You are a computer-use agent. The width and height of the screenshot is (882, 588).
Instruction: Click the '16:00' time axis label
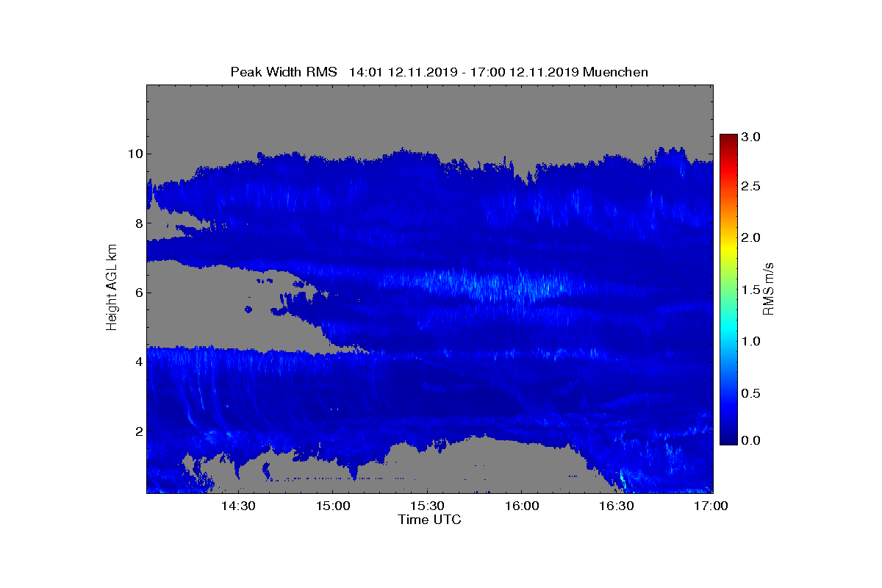tap(522, 506)
